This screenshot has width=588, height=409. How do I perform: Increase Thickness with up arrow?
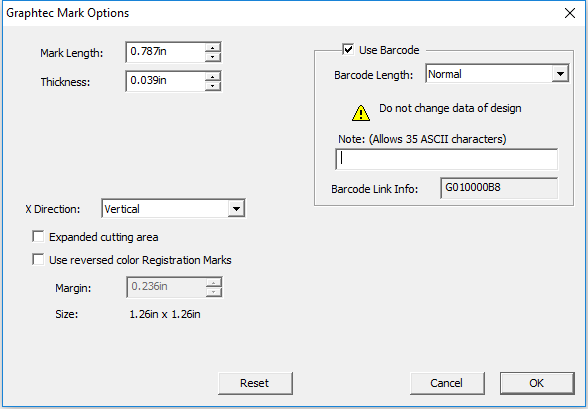(213, 76)
